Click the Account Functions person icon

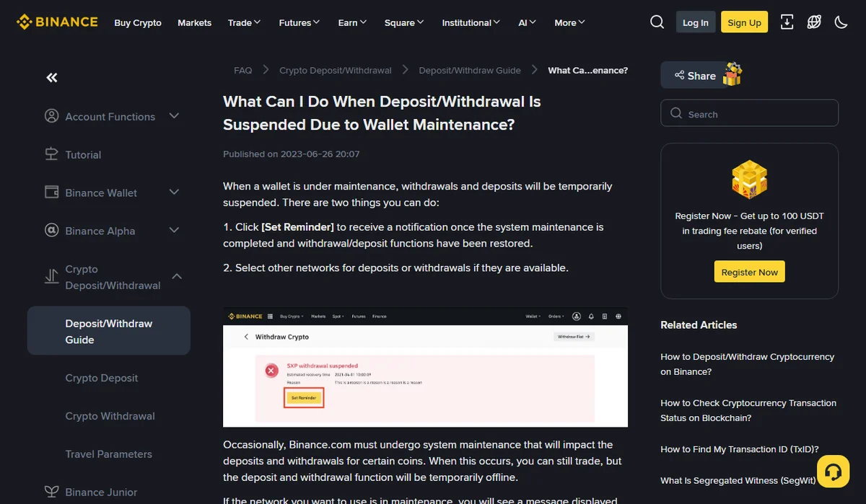point(51,116)
